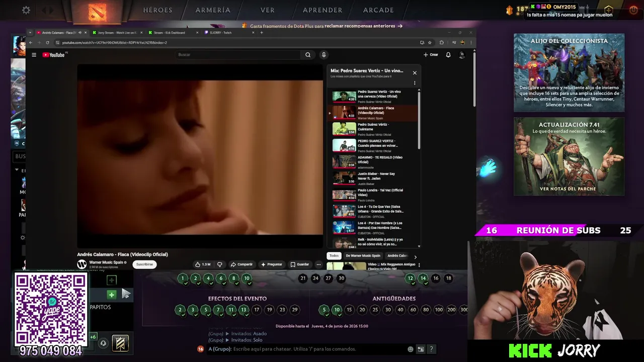Go to YouTube home via logo
Viewport: 644px width, 362px height.
pos(54,55)
